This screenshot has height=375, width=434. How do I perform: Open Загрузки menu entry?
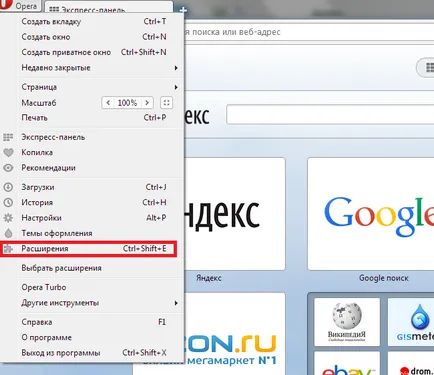pyautogui.click(x=92, y=187)
